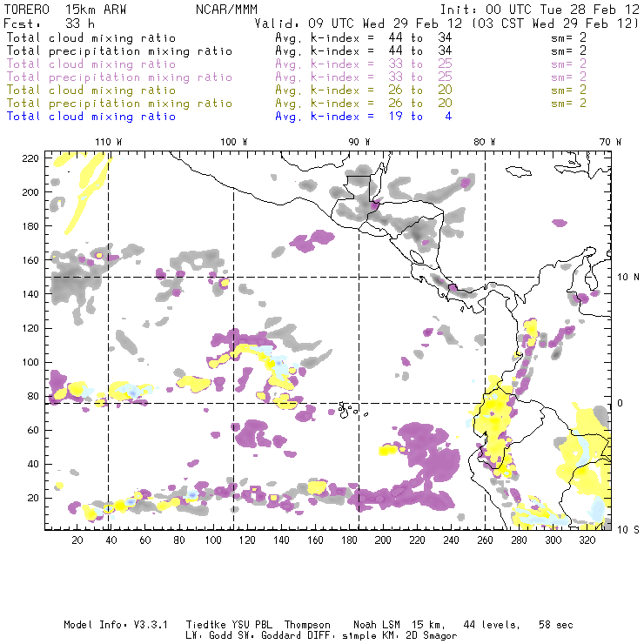
Task: Click the '110 W' longitude label
Action: [109, 142]
